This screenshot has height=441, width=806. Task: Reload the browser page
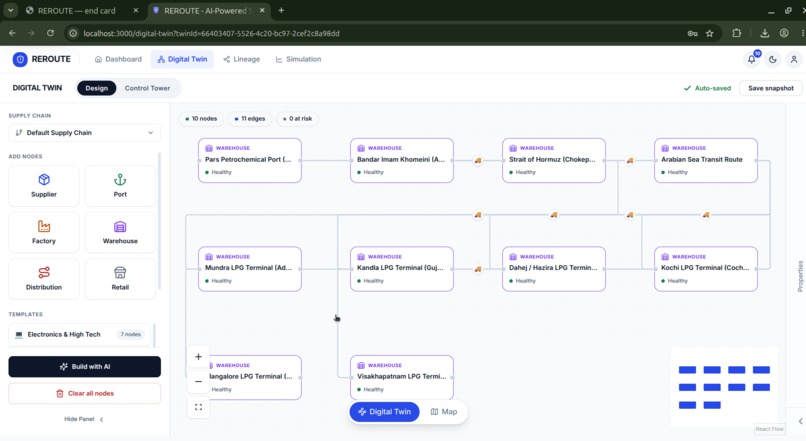click(x=50, y=33)
